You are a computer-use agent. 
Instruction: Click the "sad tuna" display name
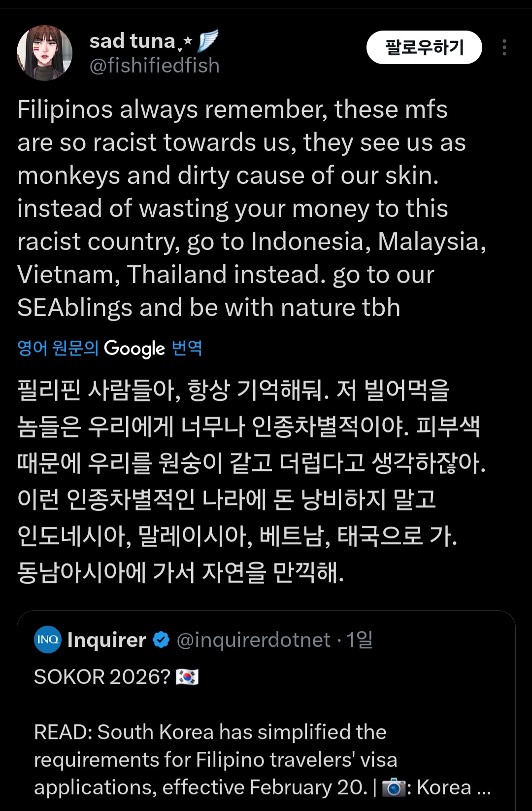click(132, 41)
